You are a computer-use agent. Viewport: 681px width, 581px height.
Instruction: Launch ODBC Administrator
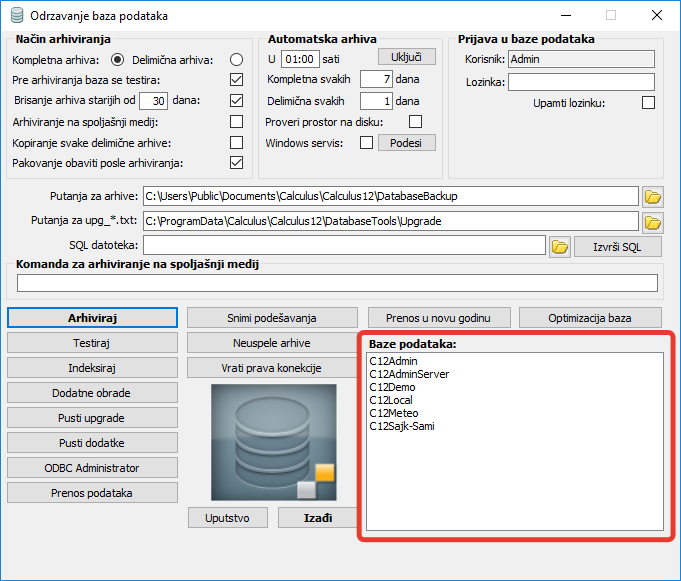click(92, 468)
